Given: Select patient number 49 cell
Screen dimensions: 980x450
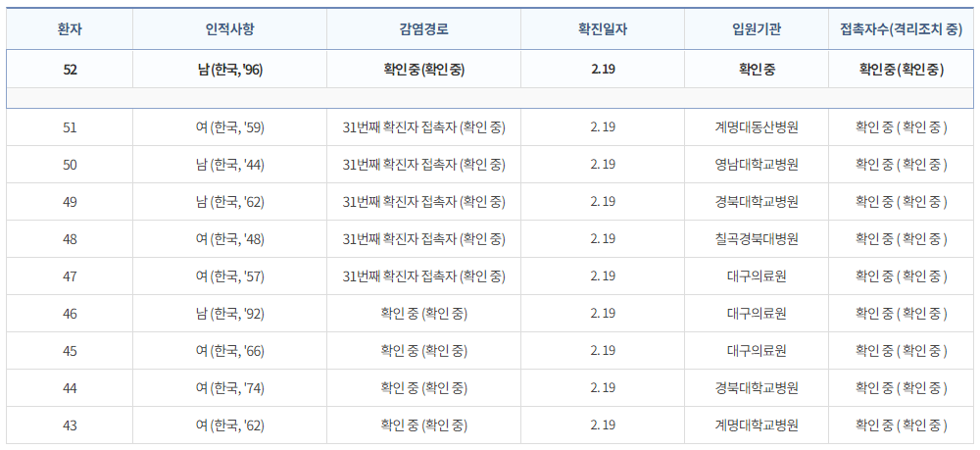Looking at the screenshot, I should point(70,201).
